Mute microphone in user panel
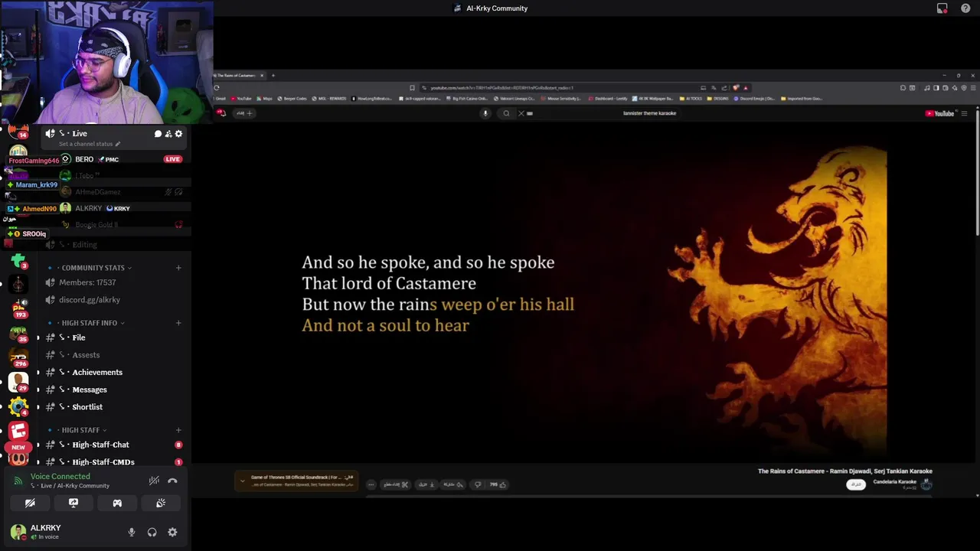The width and height of the screenshot is (980, 551). (x=132, y=532)
